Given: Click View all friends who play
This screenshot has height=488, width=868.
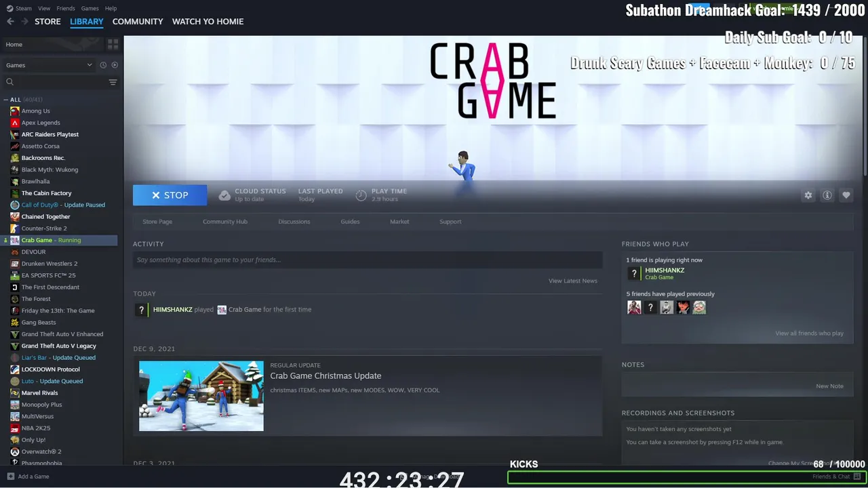Looking at the screenshot, I should pos(810,333).
